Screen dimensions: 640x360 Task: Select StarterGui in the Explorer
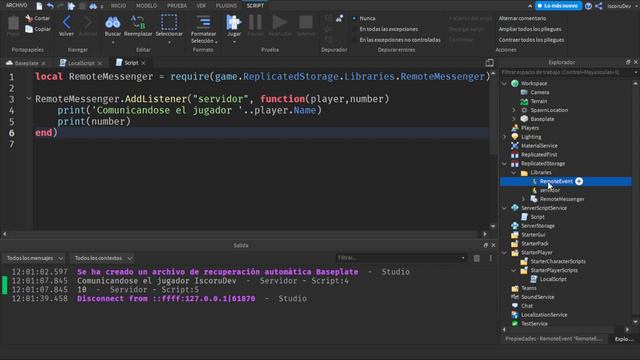tap(533, 235)
